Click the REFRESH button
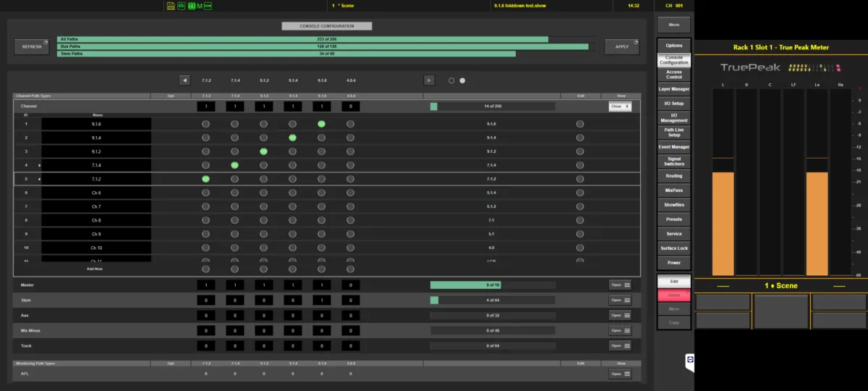868x391 pixels. click(x=32, y=46)
